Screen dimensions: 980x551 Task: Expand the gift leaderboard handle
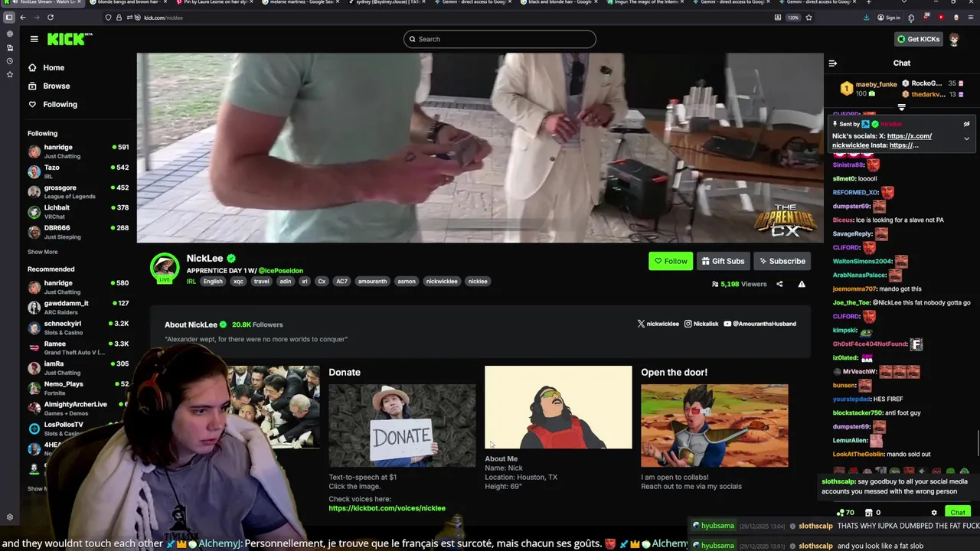(x=902, y=107)
